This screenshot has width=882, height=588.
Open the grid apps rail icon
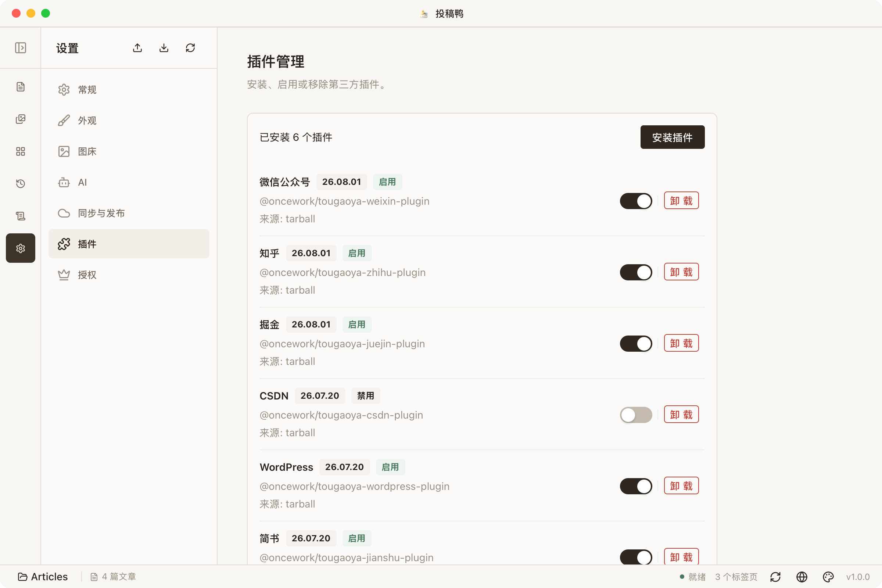coord(21,151)
